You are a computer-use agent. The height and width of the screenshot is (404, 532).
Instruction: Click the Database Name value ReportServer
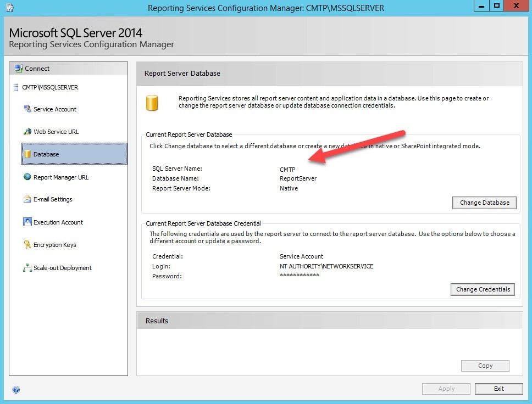click(298, 178)
